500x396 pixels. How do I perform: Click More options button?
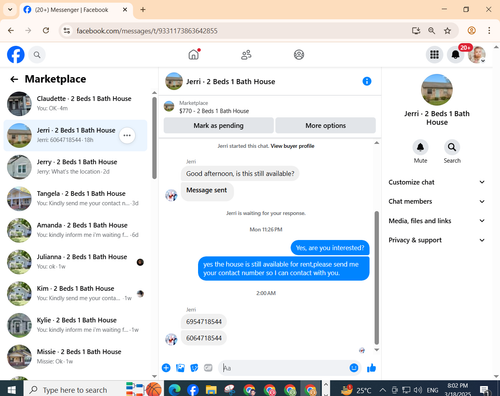(x=326, y=126)
